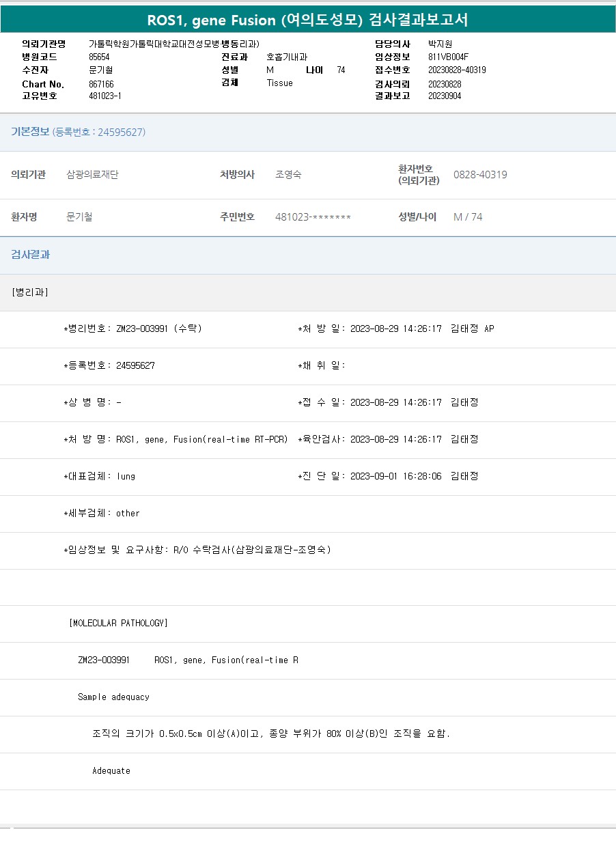Select the 검사결과 section header
The width and height of the screenshot is (616, 851).
pyautogui.click(x=31, y=255)
